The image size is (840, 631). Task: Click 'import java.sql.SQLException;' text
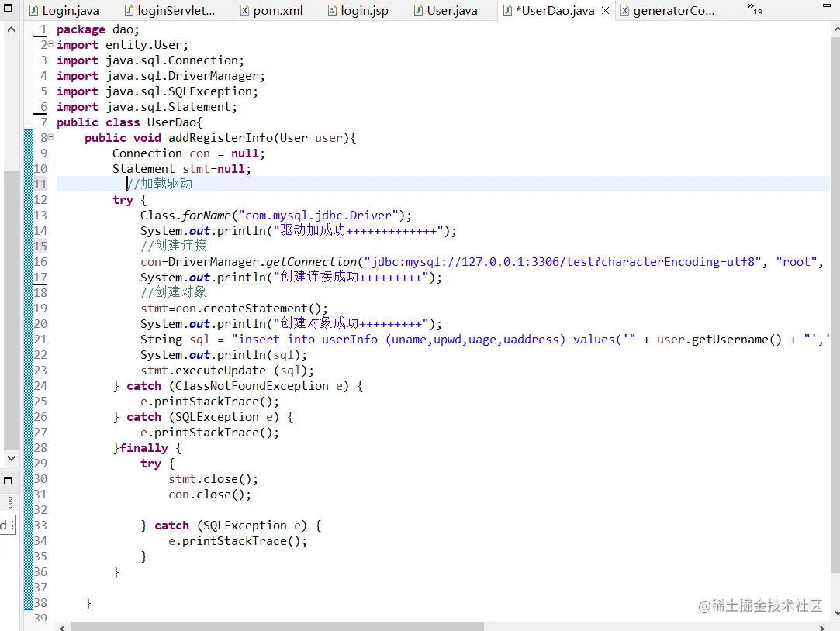[157, 91]
